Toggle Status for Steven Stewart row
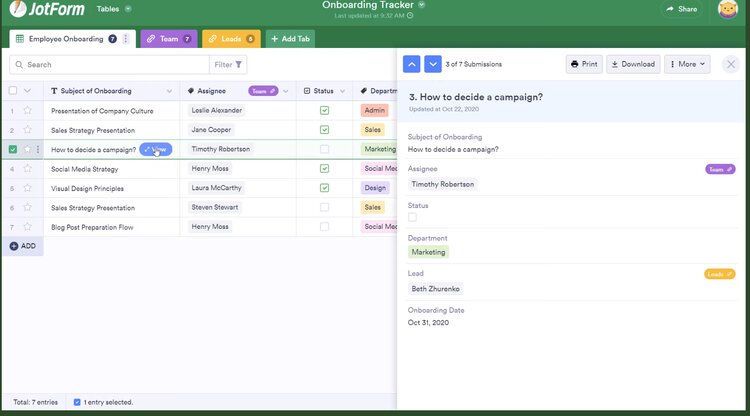 pos(324,207)
